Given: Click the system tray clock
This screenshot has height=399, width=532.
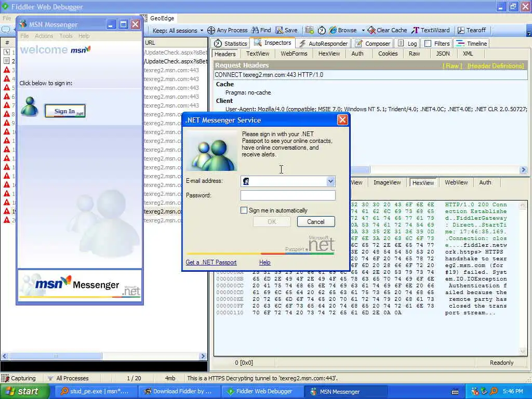Looking at the screenshot, I should [513, 391].
